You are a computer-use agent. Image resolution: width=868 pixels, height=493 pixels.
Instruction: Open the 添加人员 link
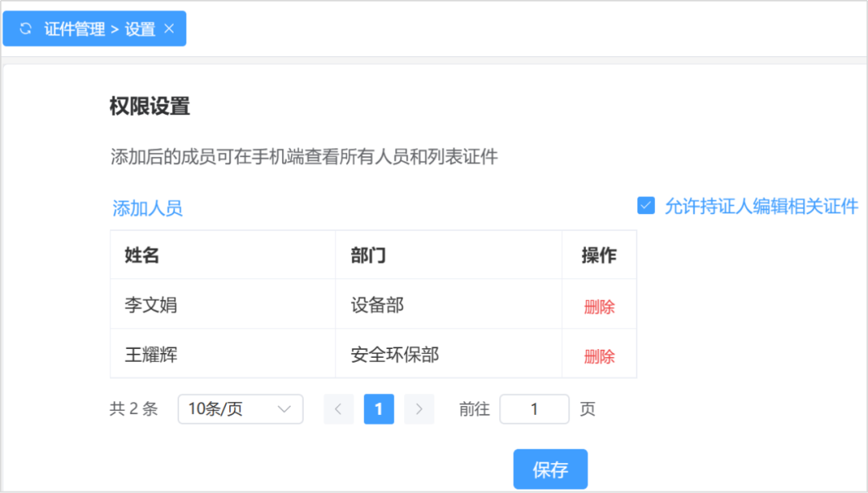pyautogui.click(x=147, y=209)
